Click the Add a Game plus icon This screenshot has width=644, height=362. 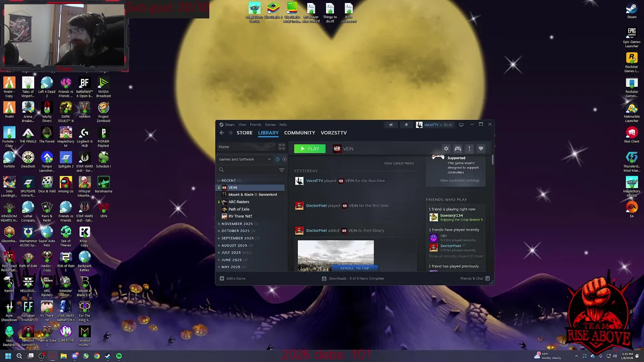[x=222, y=279]
